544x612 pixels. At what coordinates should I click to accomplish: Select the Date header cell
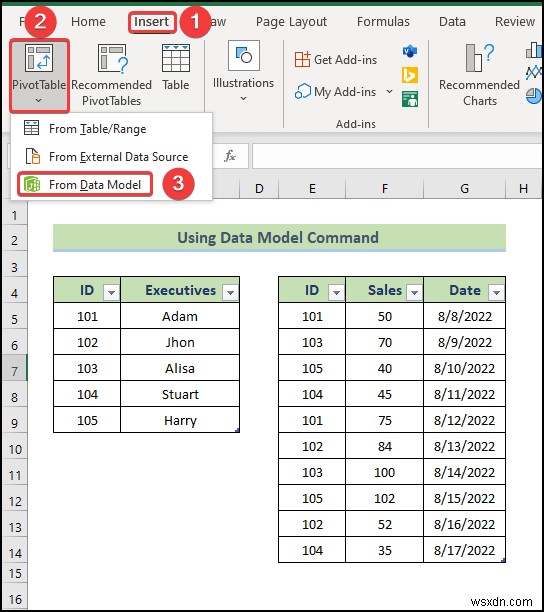[464, 290]
